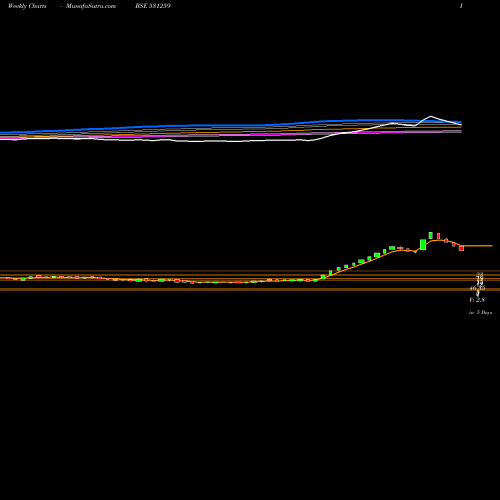Viewport: 500px width, 500px height.
Task: Click the 'V: 2.8' volume value
Action: click(x=477, y=300)
